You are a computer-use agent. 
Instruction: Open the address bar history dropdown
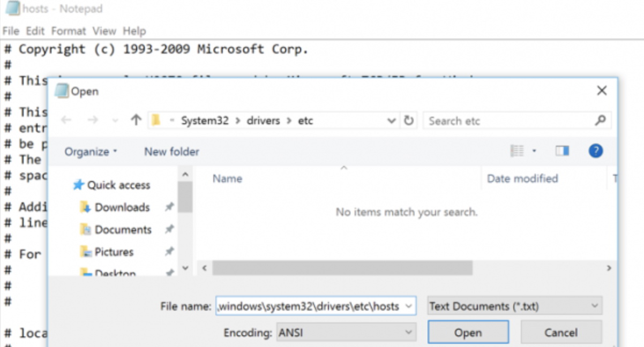click(392, 120)
